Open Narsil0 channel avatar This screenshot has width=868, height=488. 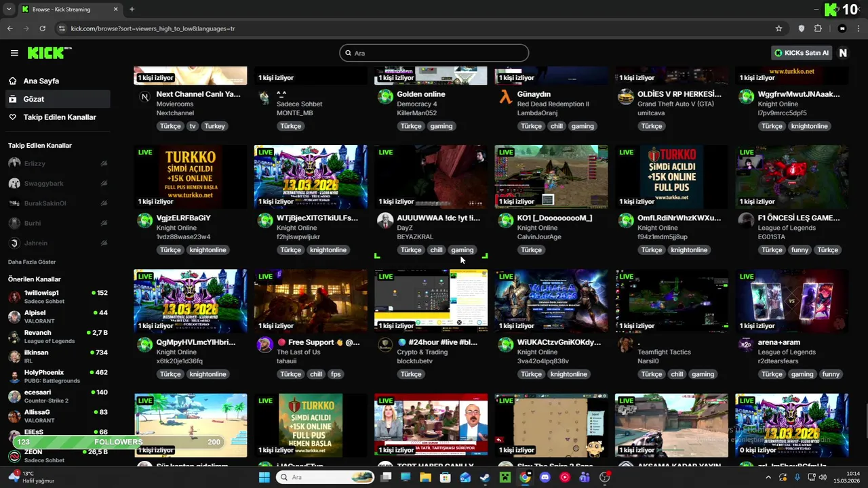click(625, 344)
